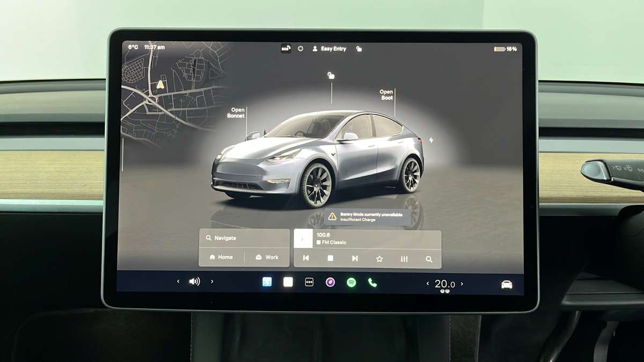This screenshot has height=362, width=644.
Task: Tap the 11:37 am clock
Action: tap(155, 47)
